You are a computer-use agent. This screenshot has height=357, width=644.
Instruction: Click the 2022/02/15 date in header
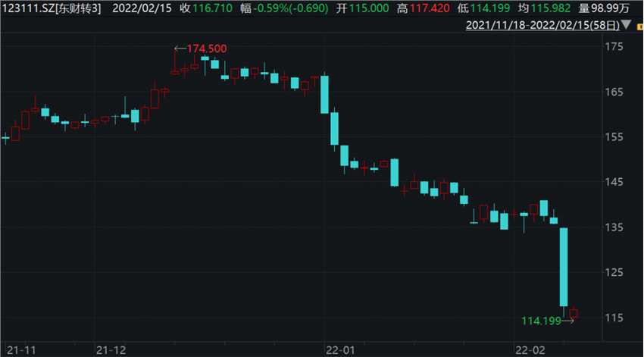pos(142,8)
